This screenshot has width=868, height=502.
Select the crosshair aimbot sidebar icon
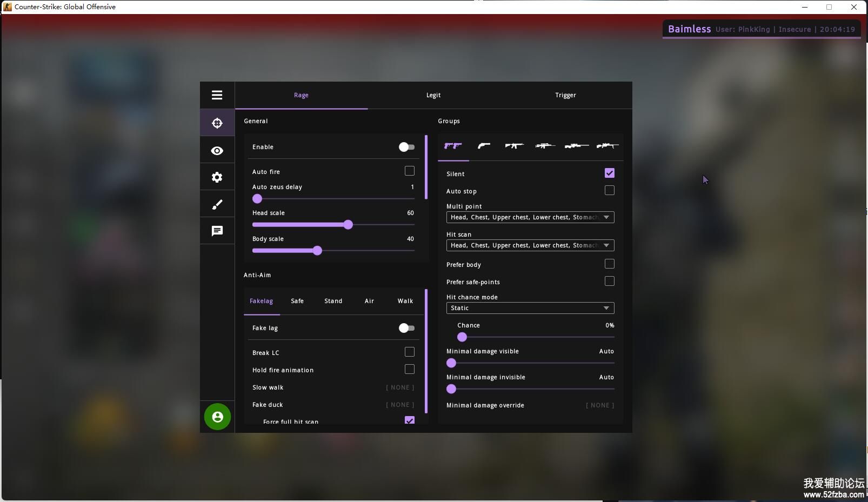pos(217,123)
